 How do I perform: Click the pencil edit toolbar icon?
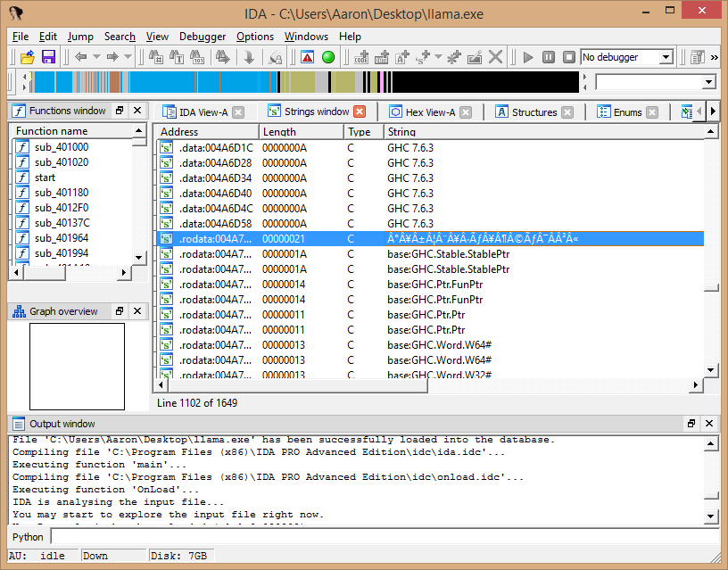(475, 57)
